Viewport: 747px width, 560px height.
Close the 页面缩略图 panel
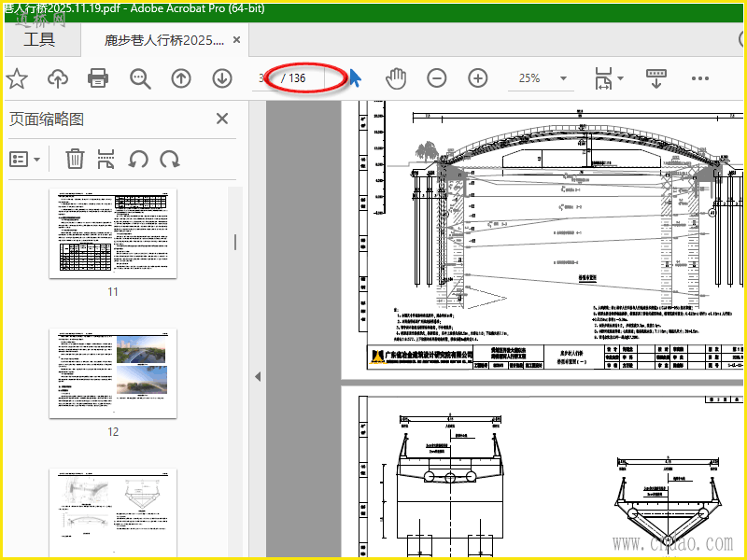click(x=222, y=119)
